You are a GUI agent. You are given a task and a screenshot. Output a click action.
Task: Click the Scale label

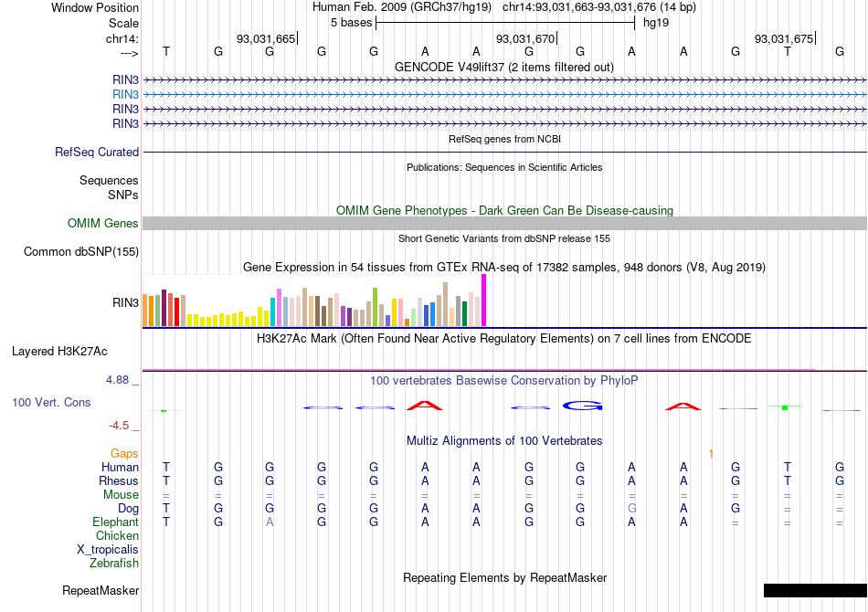coord(124,23)
